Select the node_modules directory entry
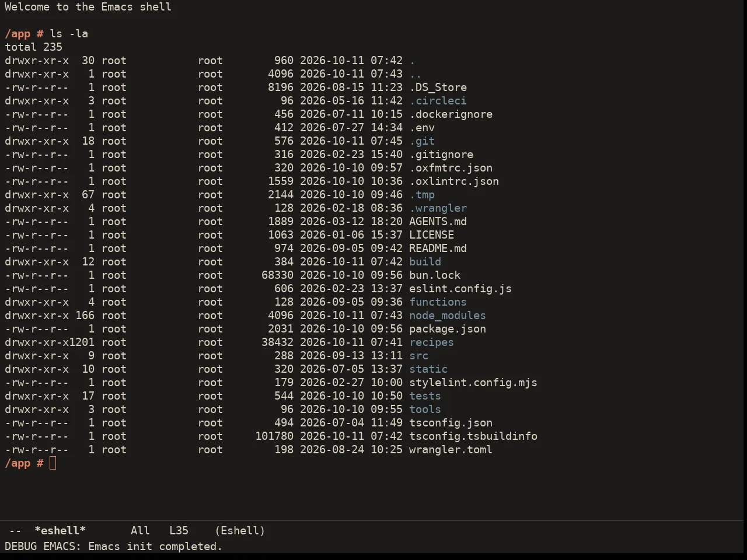Image resolution: width=747 pixels, height=560 pixels. pos(448,316)
